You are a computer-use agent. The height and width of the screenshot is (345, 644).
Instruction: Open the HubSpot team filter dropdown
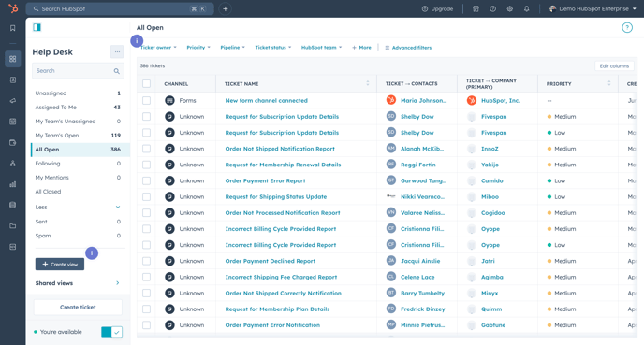pyautogui.click(x=321, y=48)
